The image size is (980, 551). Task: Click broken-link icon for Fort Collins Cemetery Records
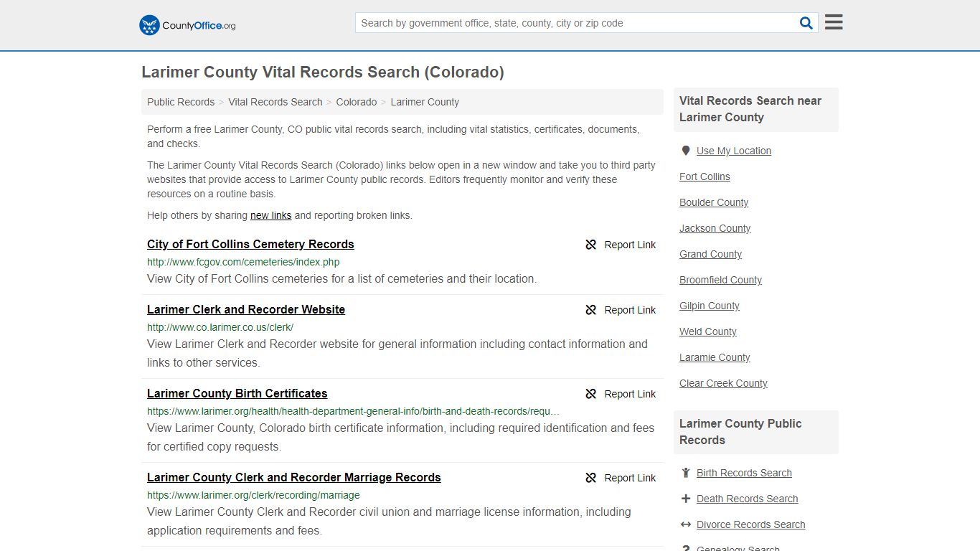(591, 245)
